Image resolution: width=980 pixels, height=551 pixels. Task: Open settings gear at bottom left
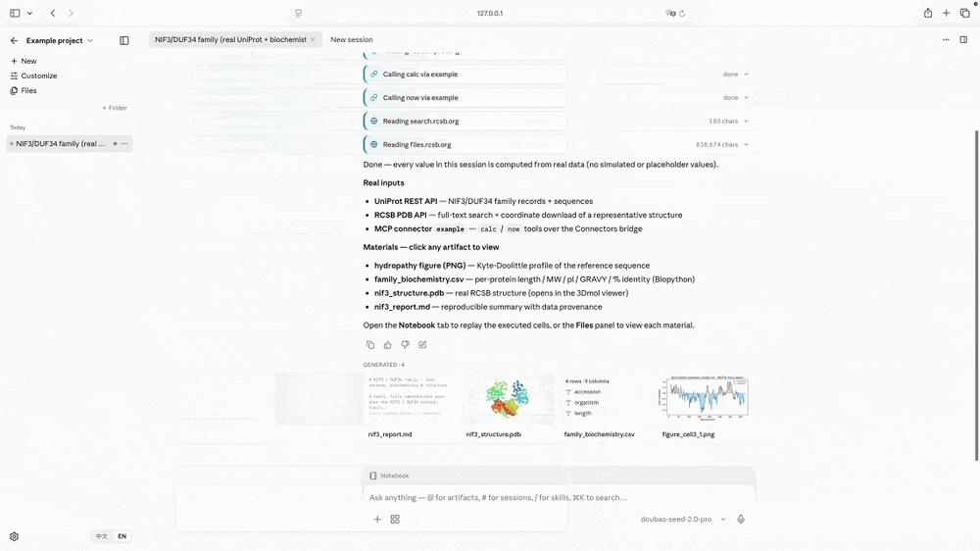(x=14, y=536)
